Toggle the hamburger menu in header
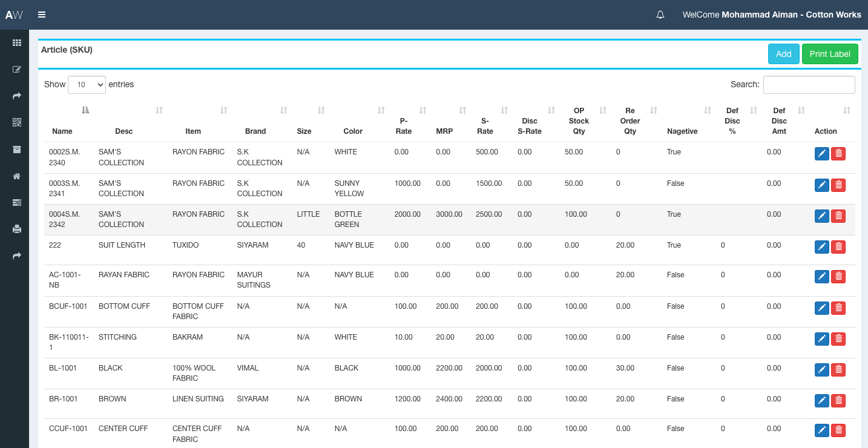The width and height of the screenshot is (868, 448). coord(41,15)
